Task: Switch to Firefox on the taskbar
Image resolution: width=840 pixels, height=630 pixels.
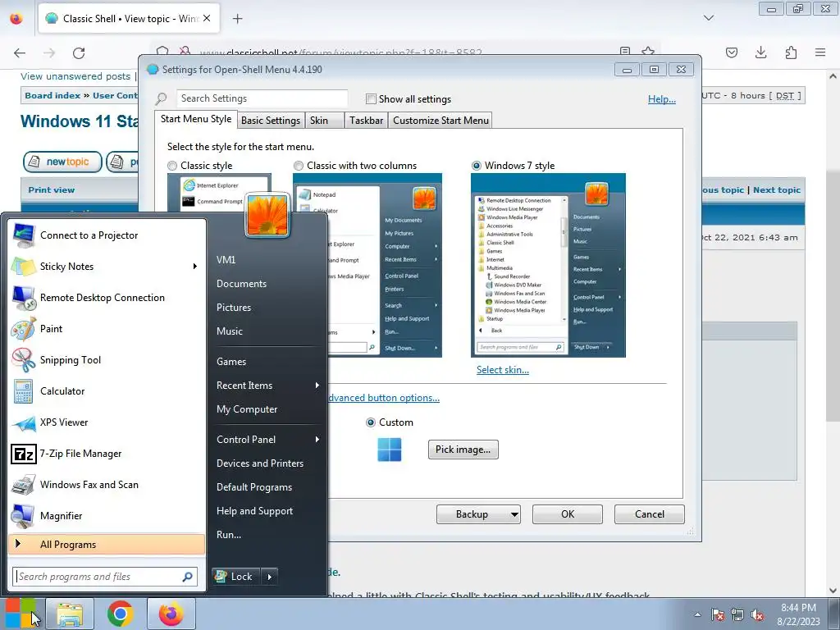Action: [x=171, y=614]
